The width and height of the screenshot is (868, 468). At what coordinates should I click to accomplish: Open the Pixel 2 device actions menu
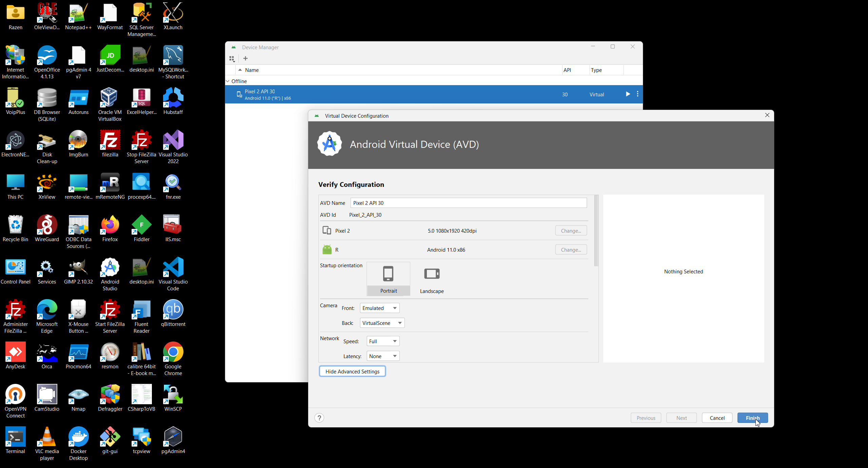(x=637, y=94)
